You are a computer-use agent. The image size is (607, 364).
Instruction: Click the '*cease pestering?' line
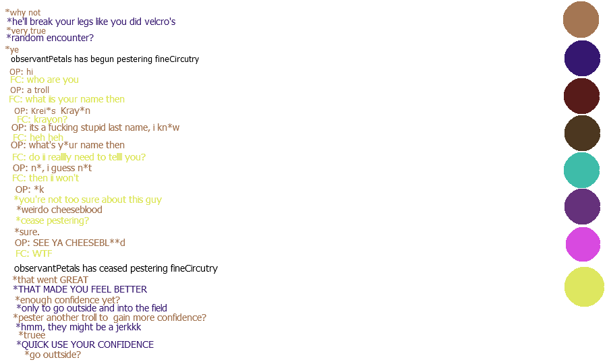(x=53, y=220)
